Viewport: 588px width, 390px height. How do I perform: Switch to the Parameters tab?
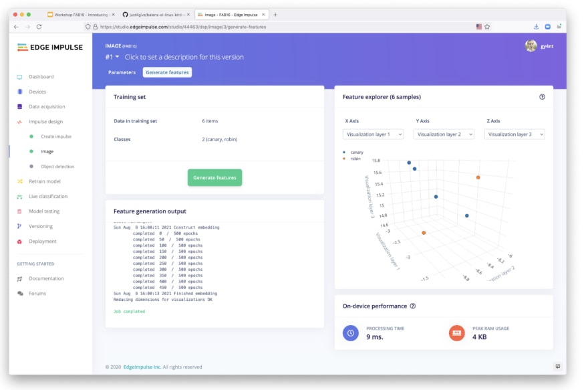(122, 72)
